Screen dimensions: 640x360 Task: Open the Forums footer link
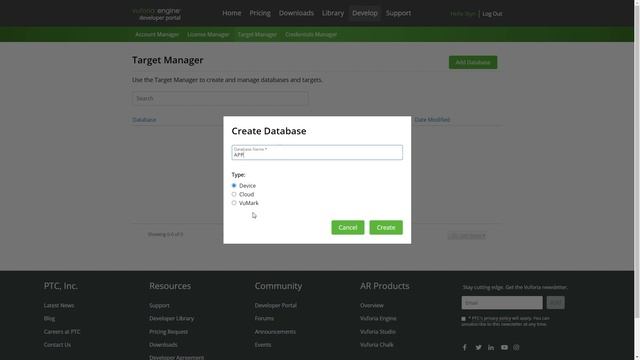coord(264,318)
